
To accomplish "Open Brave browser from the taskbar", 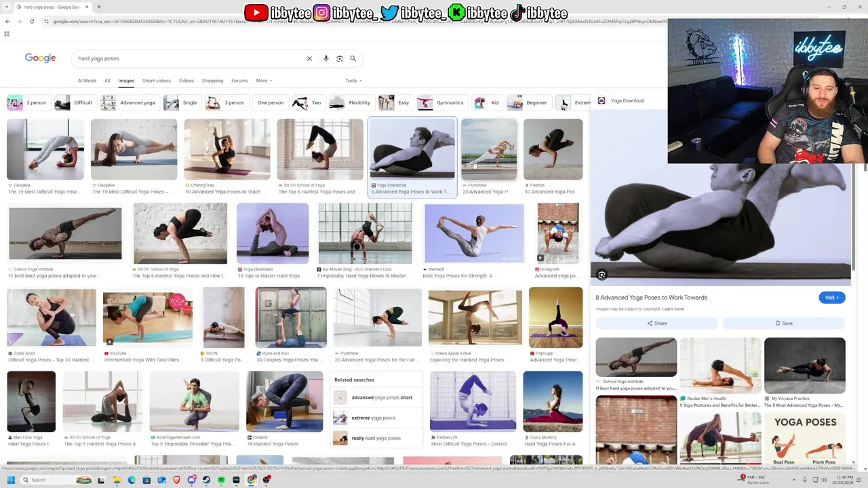I will pos(176,480).
